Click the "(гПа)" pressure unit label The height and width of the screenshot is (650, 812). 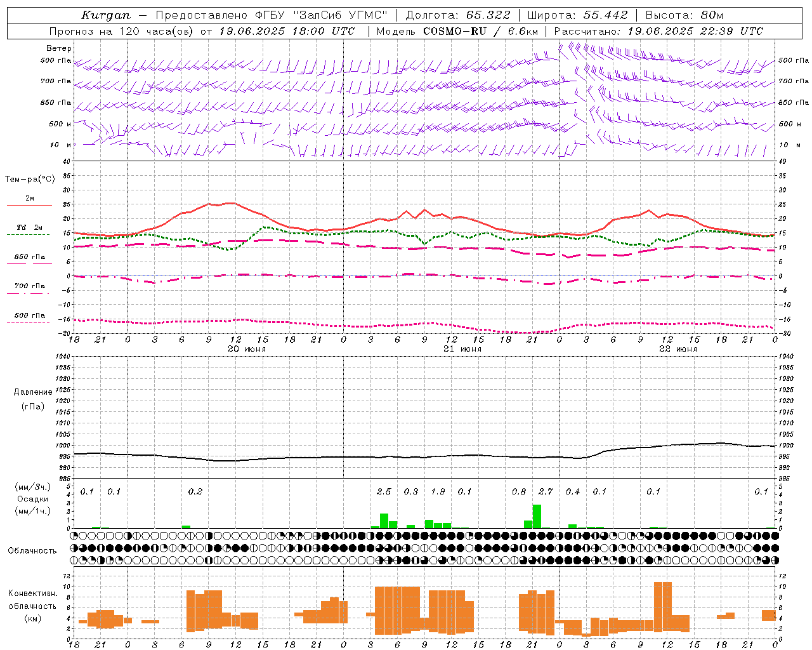click(33, 406)
